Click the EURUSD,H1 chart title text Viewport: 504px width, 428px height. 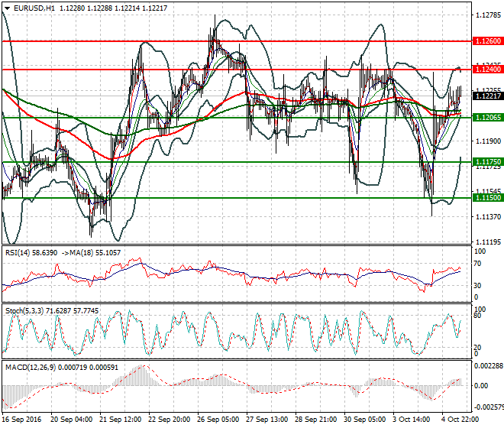coord(34,8)
